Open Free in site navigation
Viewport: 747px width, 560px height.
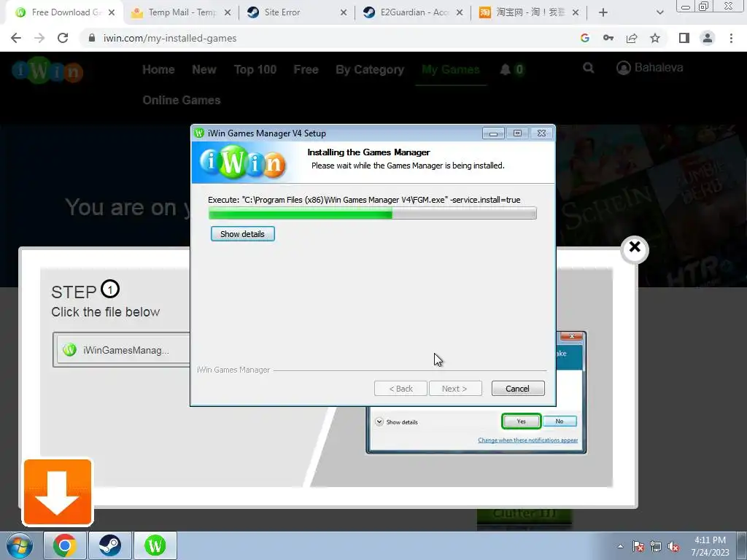point(306,69)
